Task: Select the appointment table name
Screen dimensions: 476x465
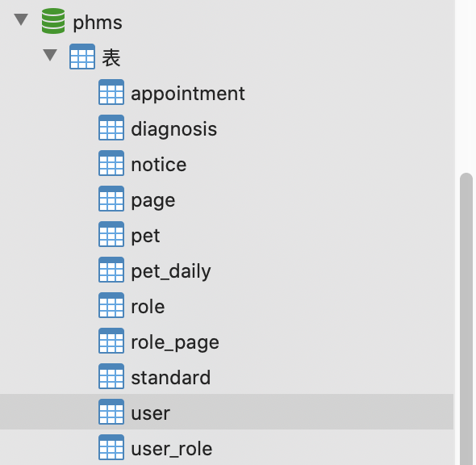Action: click(x=188, y=94)
